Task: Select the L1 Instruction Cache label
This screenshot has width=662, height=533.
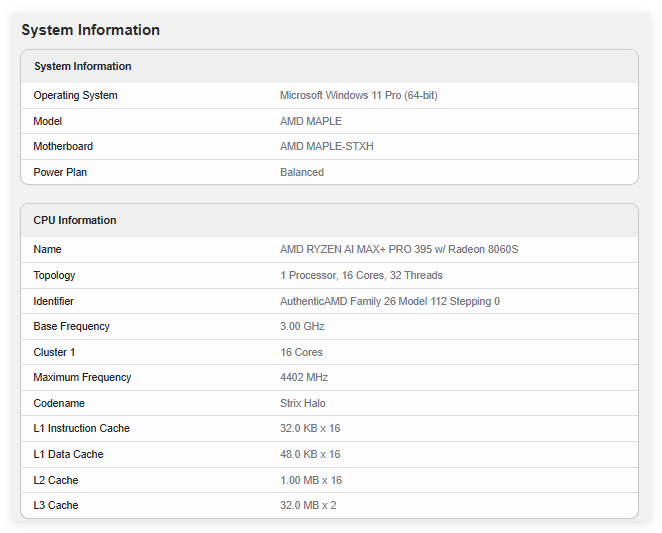Action: tap(81, 428)
